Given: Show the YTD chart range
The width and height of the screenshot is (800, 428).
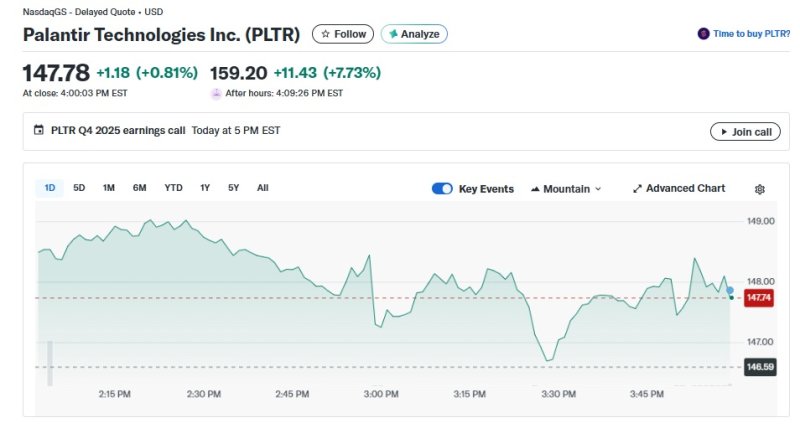Looking at the screenshot, I should [x=173, y=187].
